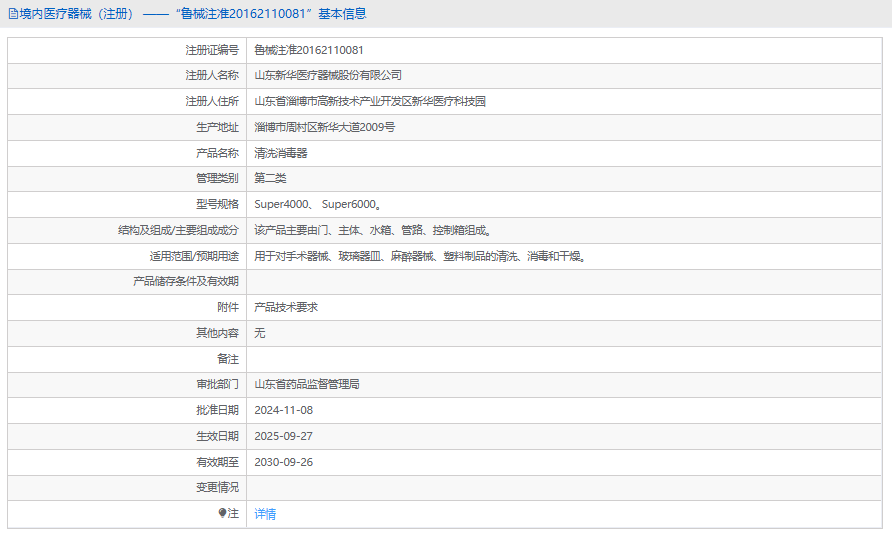This screenshot has height=533, width=892.
Task: Select registrant name 山东新华医疗器械股份有限公司
Action: click(x=328, y=75)
